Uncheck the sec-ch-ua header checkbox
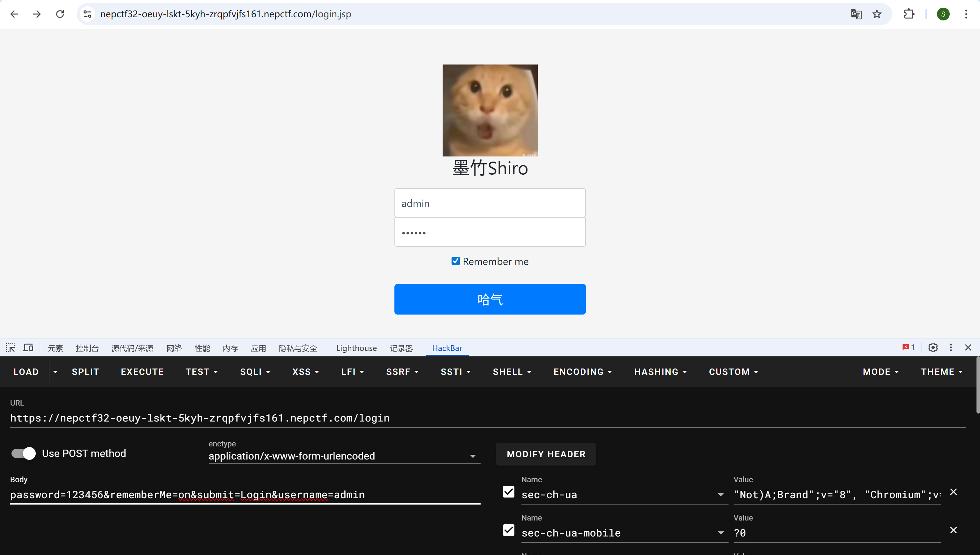Screen dimensions: 980x555 508,492
